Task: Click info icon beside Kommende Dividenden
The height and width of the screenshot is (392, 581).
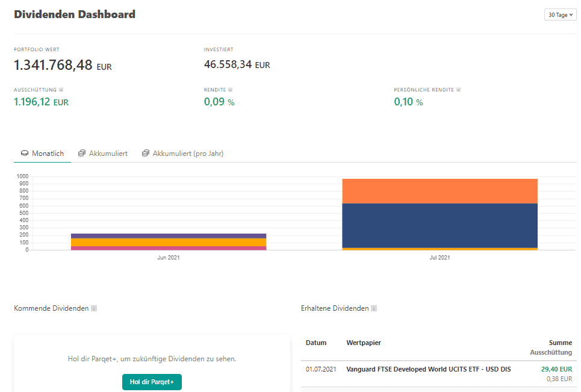Action: (x=94, y=308)
